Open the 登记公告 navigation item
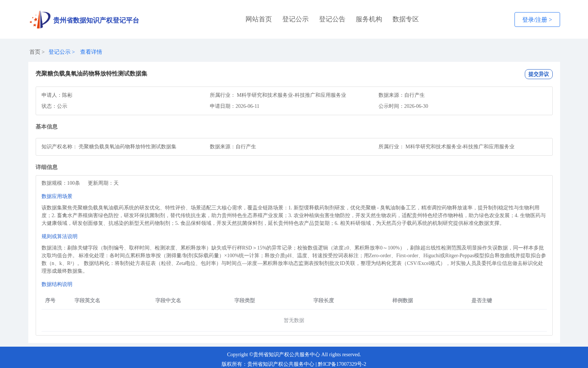 [x=332, y=19]
